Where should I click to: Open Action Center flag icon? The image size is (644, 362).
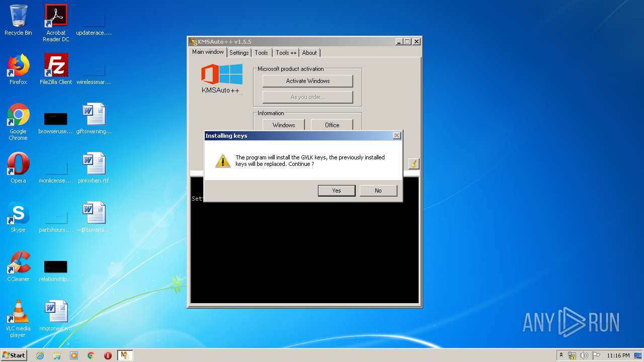(596, 355)
